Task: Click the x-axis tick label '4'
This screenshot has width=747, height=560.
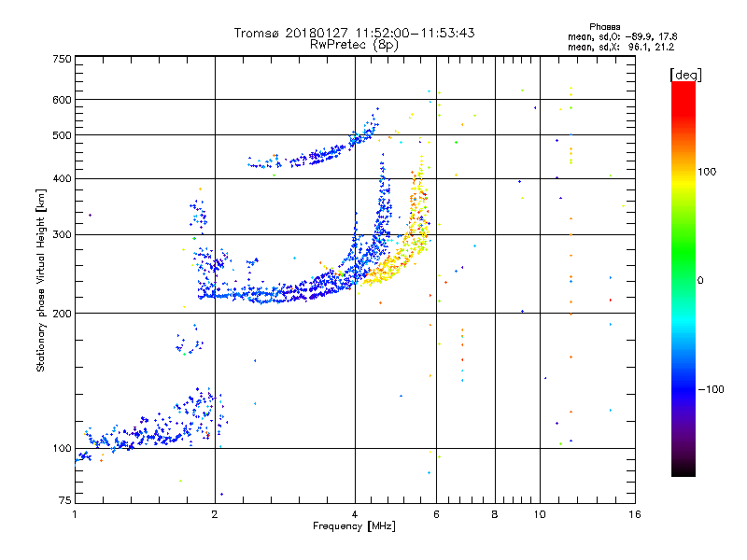Action: tap(355, 514)
